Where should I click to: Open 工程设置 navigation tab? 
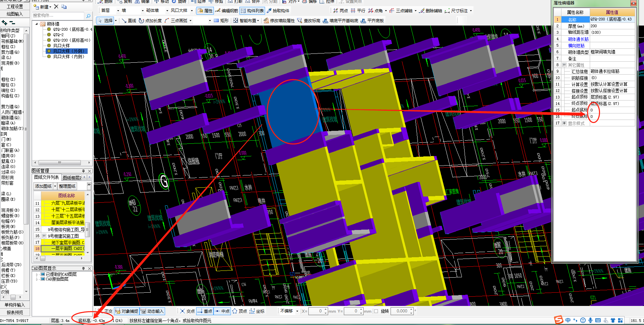click(15, 6)
